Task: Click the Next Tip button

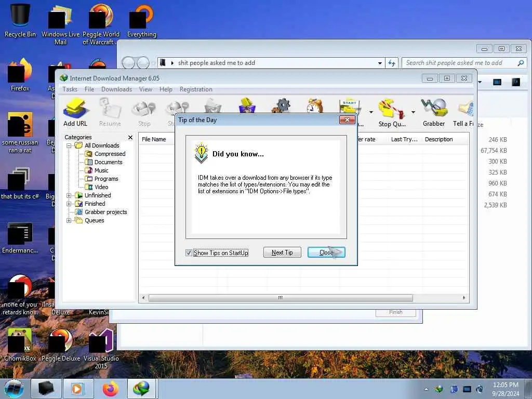Action: point(282,252)
